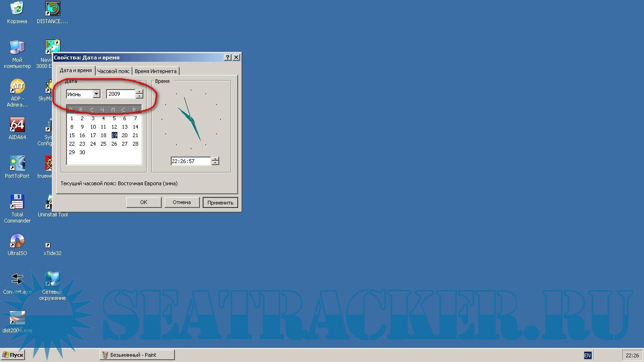
Task: Click the time input field 22:26:57
Action: 190,161
